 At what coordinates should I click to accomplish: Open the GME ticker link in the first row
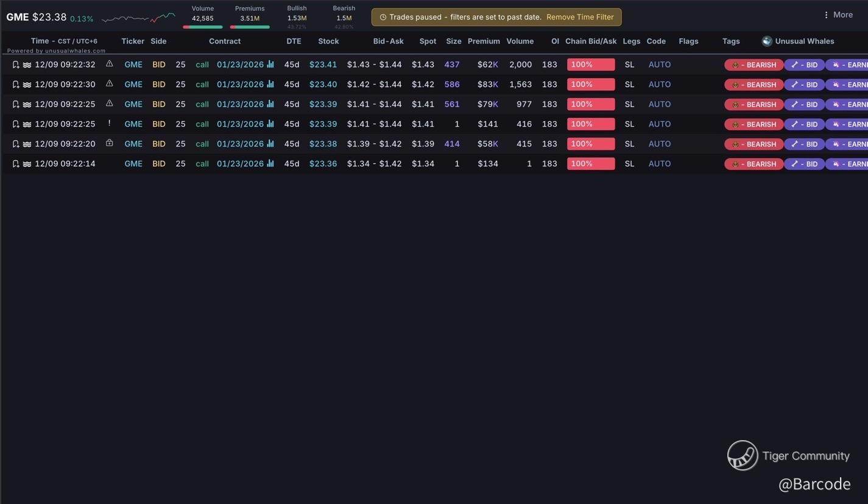pos(133,65)
